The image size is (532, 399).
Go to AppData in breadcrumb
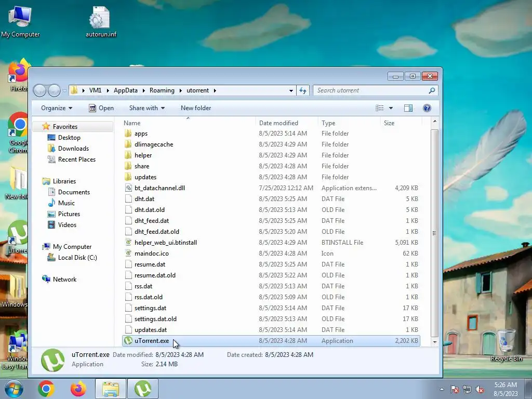tap(126, 90)
